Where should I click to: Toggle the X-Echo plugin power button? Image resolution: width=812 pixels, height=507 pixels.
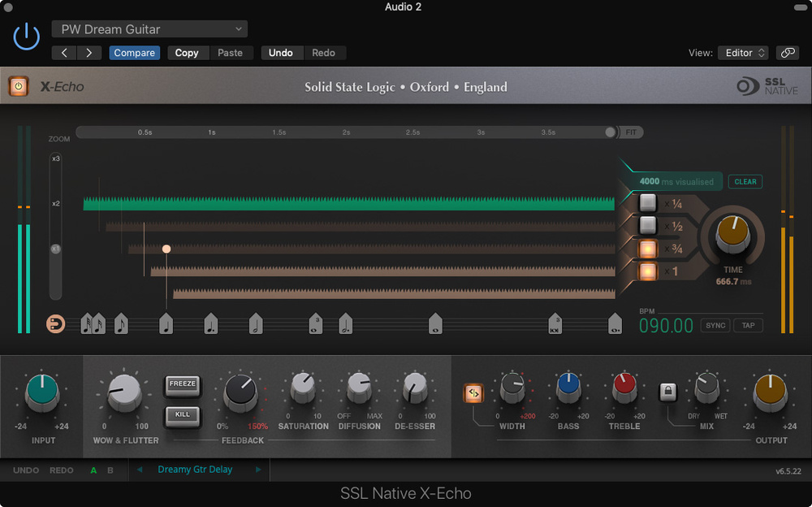point(19,87)
